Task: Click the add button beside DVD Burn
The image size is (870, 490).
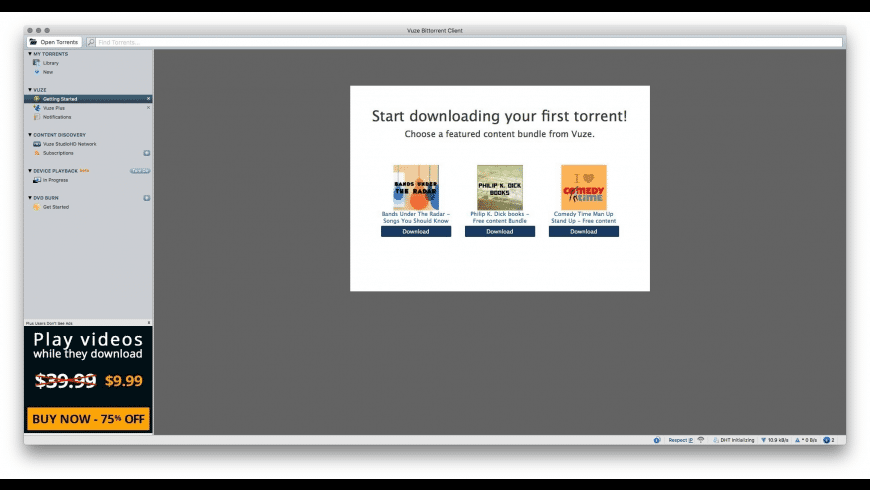Action: point(146,198)
